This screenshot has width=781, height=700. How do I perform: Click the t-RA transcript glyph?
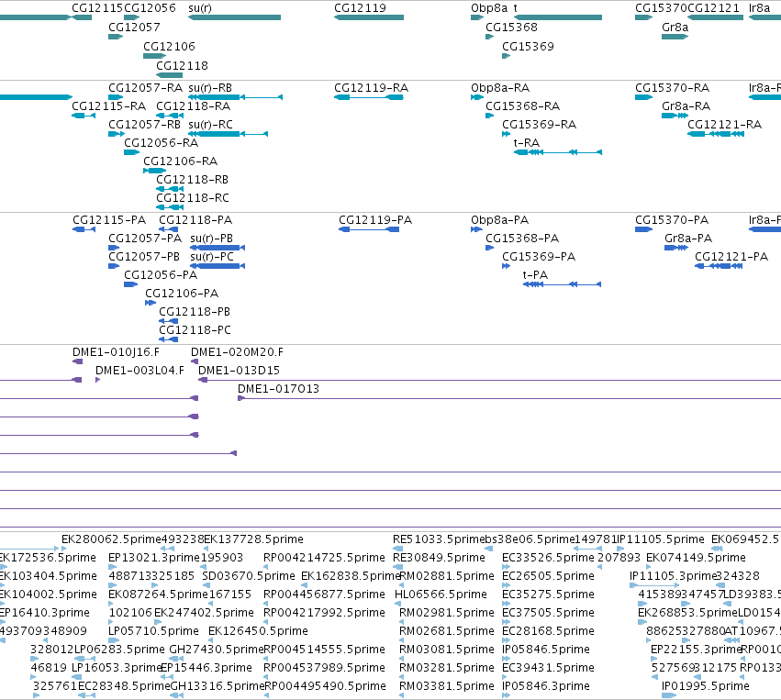coord(558,152)
